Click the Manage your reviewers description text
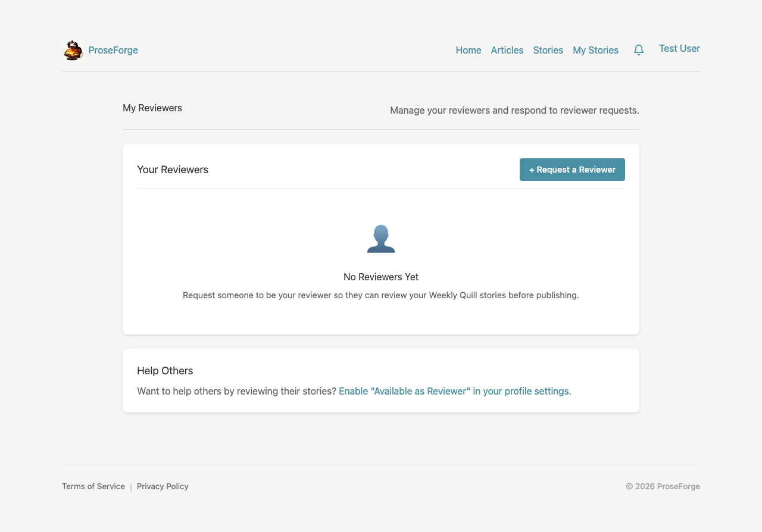This screenshot has width=762, height=532. 514,110
